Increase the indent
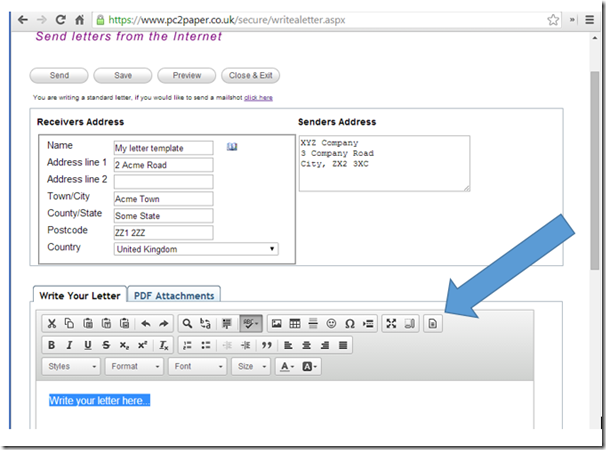This screenshot has width=606, height=450. click(245, 345)
